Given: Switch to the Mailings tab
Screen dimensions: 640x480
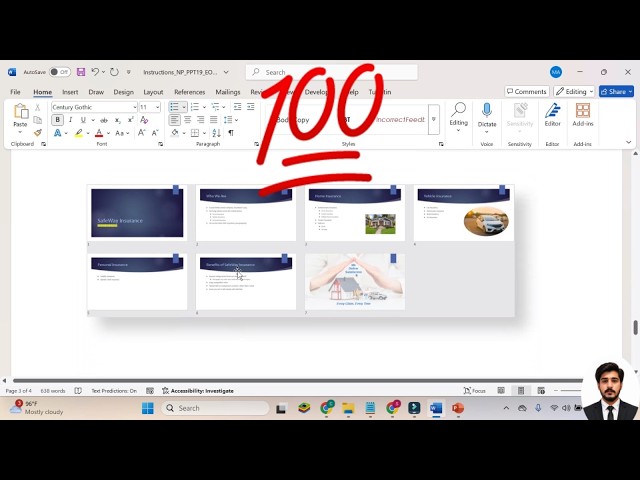Looking at the screenshot, I should click(228, 92).
